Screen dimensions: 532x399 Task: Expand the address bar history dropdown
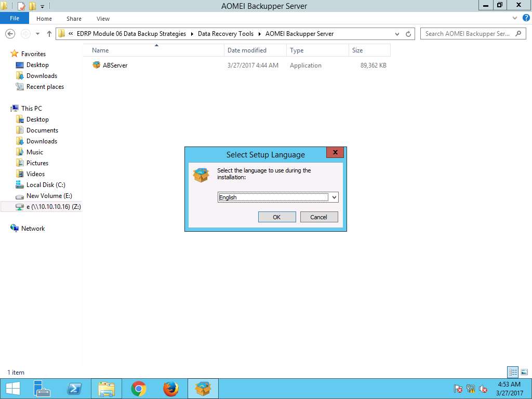pos(397,34)
